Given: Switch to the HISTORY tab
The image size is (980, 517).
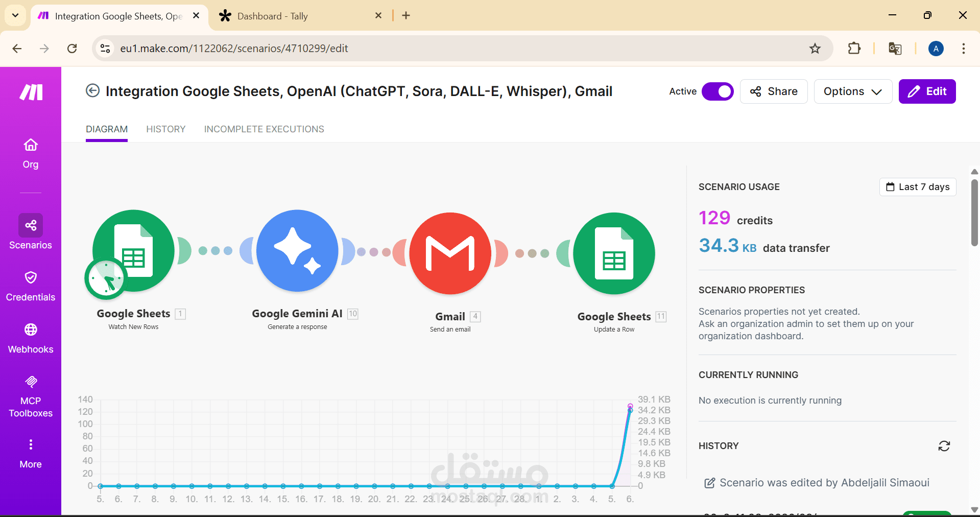Looking at the screenshot, I should tap(165, 129).
